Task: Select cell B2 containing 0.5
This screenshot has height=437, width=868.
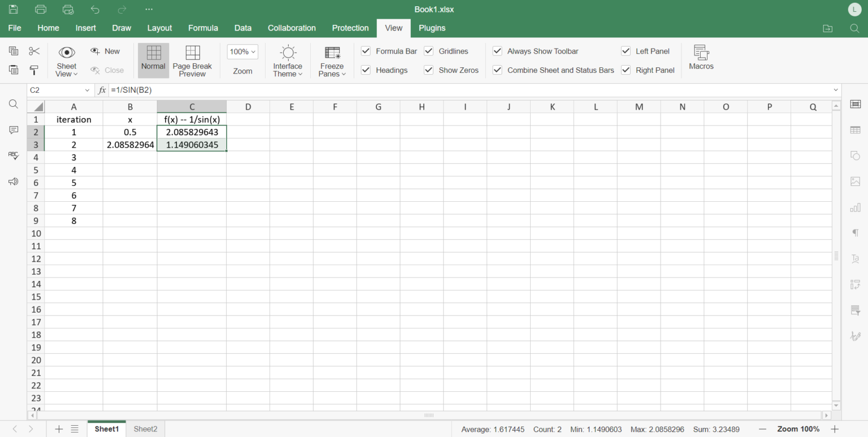Action: 130,132
